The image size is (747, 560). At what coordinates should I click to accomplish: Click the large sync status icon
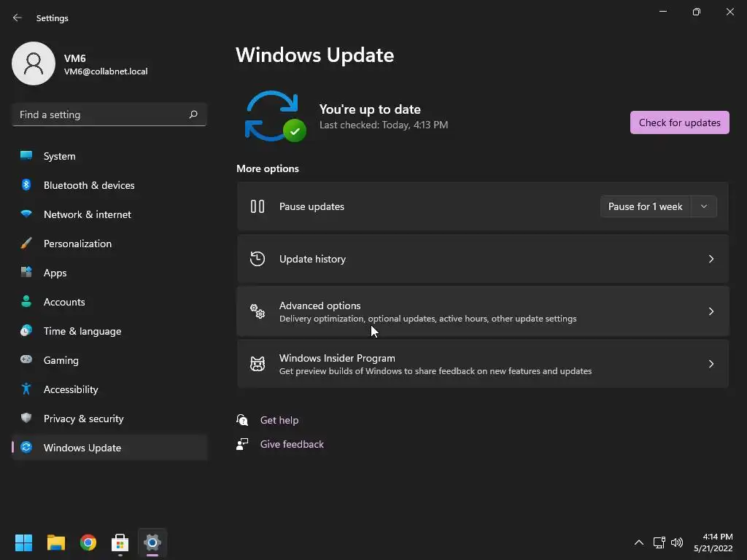(275, 116)
